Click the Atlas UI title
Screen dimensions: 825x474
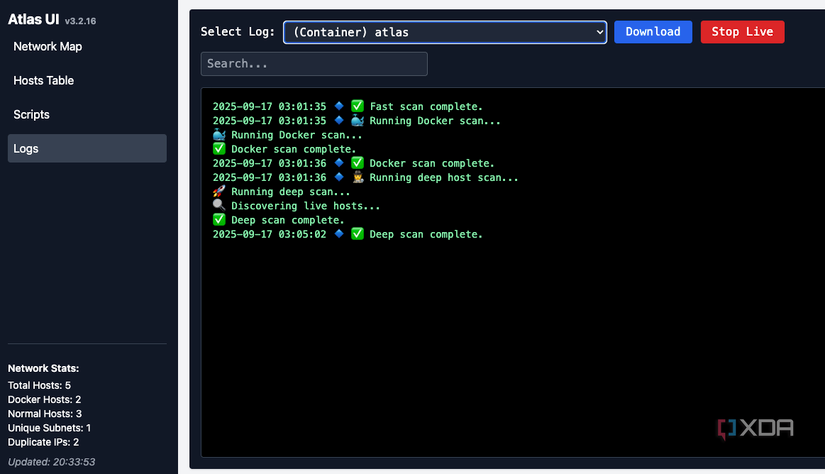pos(33,19)
